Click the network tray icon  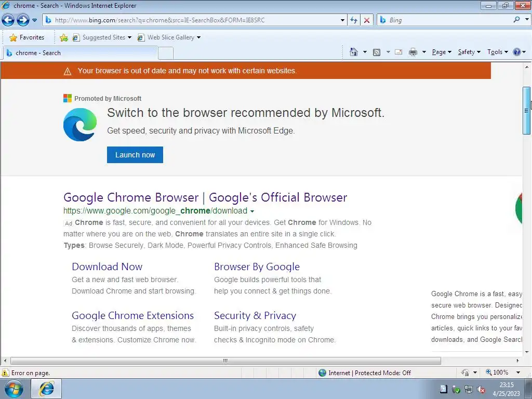469,390
